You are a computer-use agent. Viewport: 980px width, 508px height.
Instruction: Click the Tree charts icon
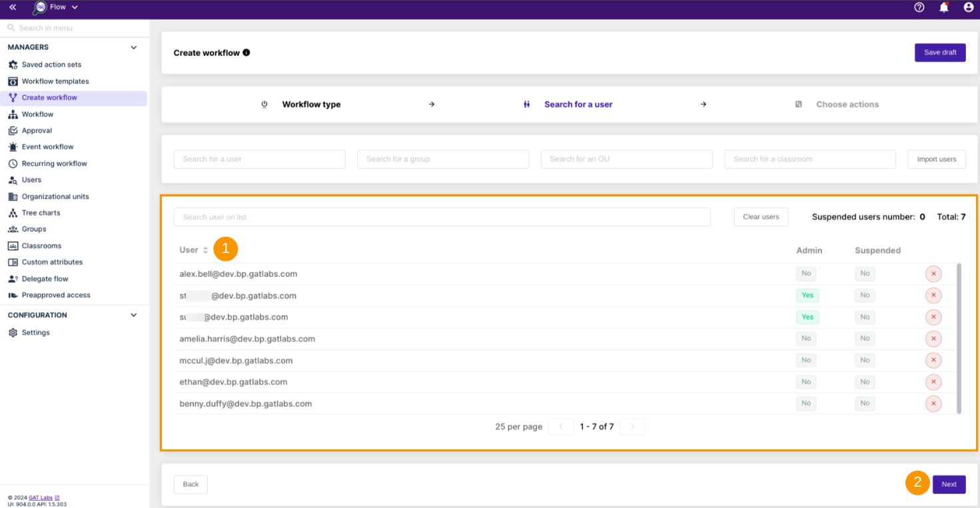tap(13, 213)
